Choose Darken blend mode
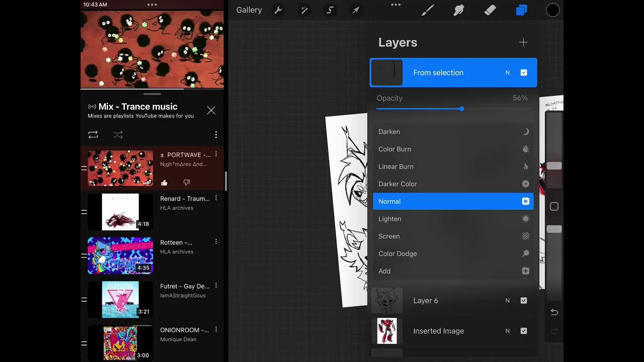 pyautogui.click(x=453, y=132)
